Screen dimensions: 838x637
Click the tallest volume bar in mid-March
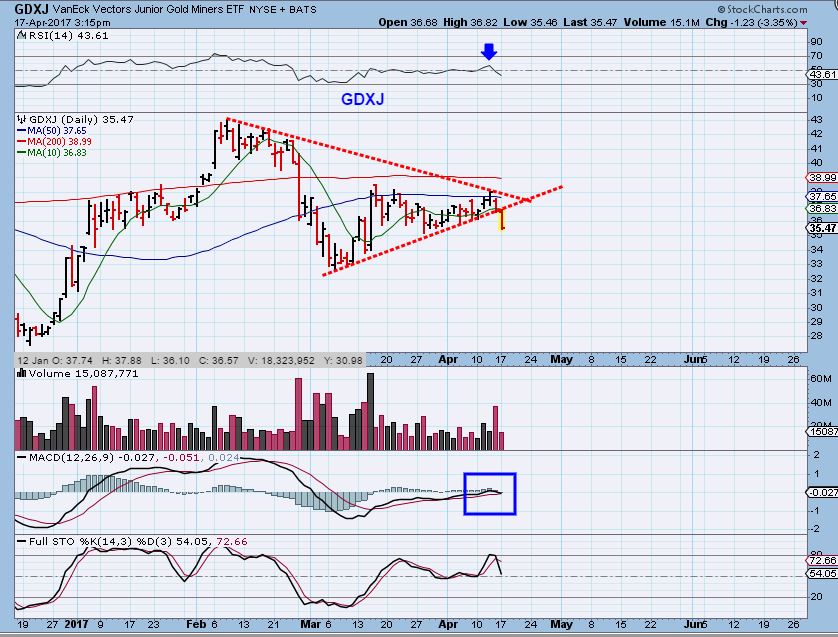[x=370, y=411]
